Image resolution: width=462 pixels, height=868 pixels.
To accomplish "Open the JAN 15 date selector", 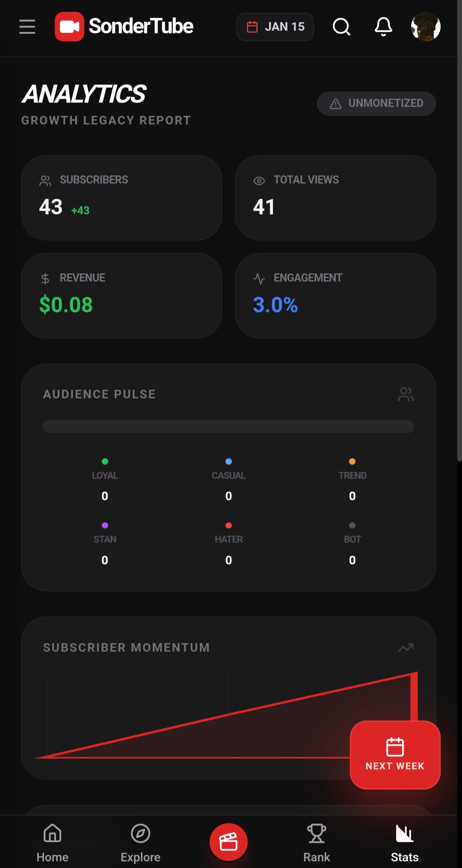I will (x=275, y=27).
